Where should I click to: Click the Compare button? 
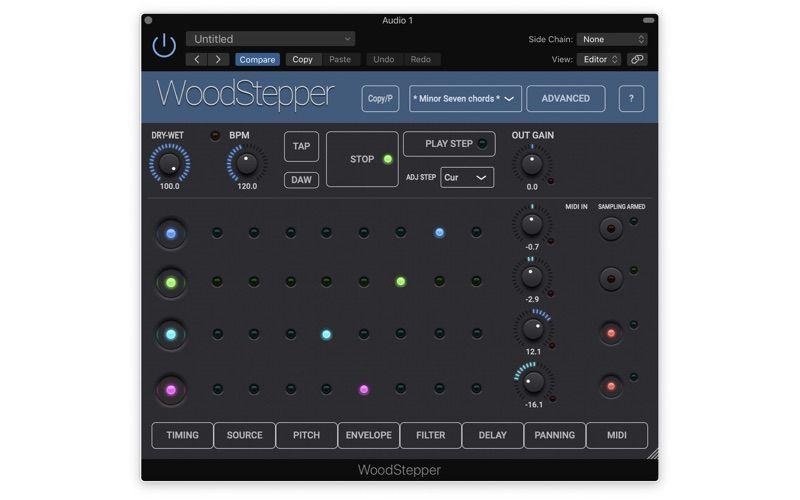click(x=257, y=59)
